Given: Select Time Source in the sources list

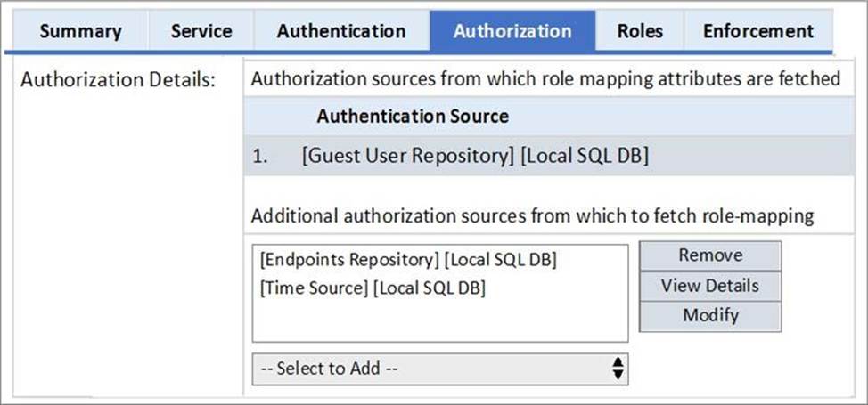Looking at the screenshot, I should [x=372, y=288].
